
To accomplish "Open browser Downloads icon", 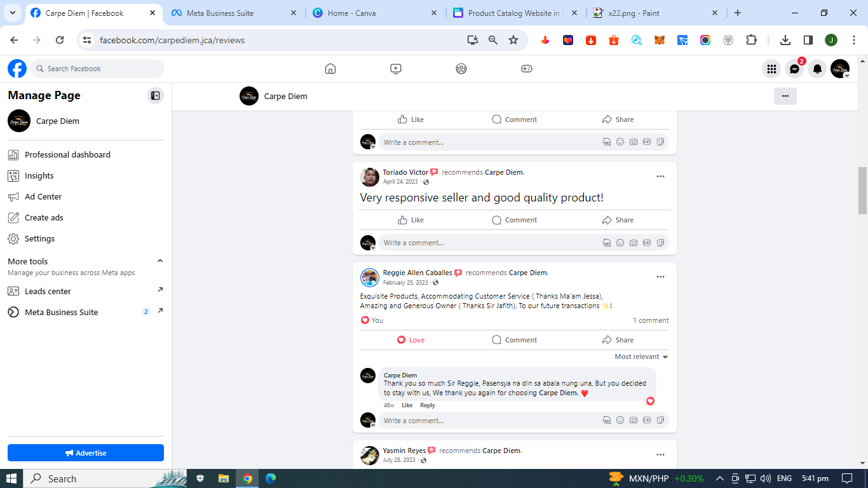I will click(785, 40).
